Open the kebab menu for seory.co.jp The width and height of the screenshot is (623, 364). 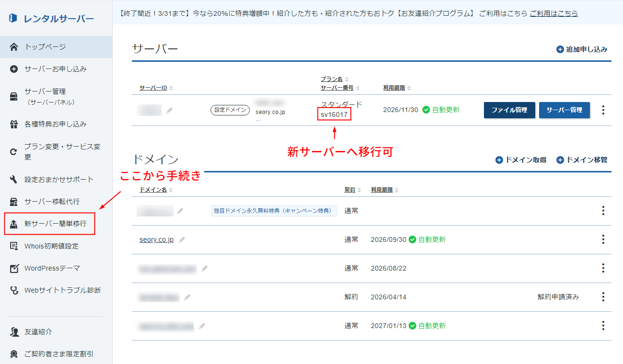tap(603, 239)
